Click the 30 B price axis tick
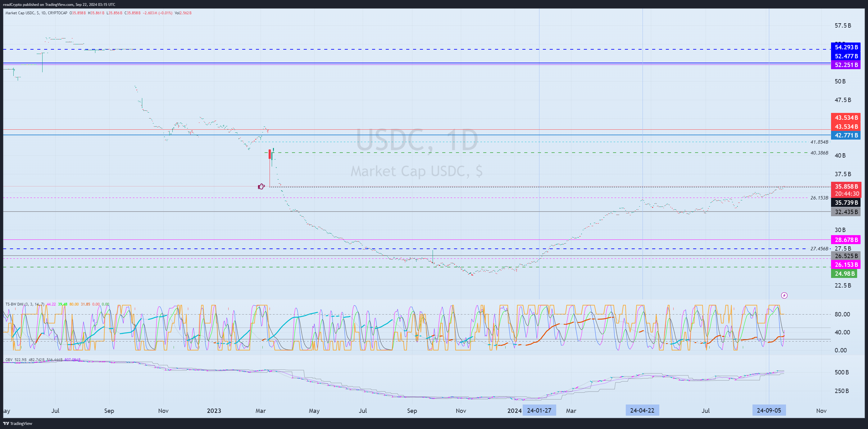 (x=840, y=230)
